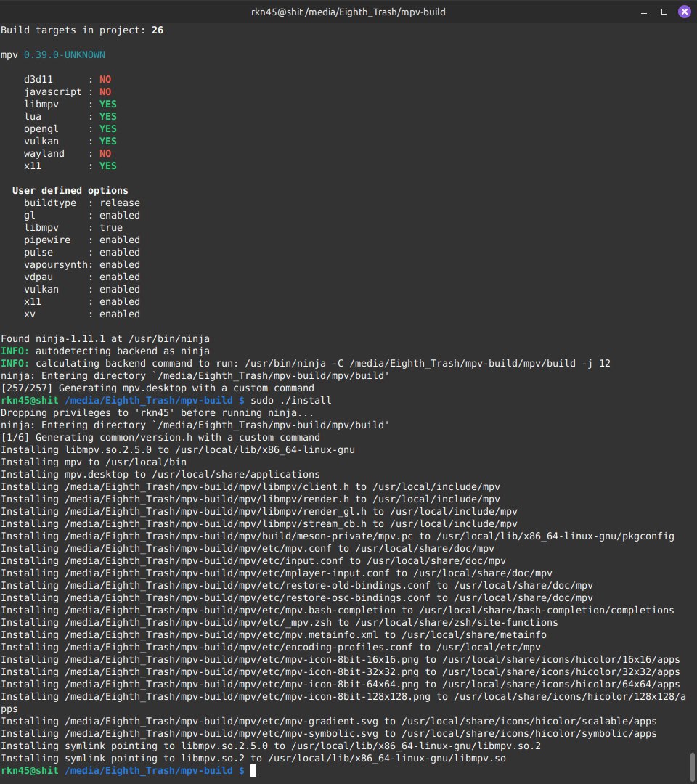Viewport: 697px width, 784px height.
Task: Click the "Installing mpv to /usr/local/bin" line
Action: 94,462
